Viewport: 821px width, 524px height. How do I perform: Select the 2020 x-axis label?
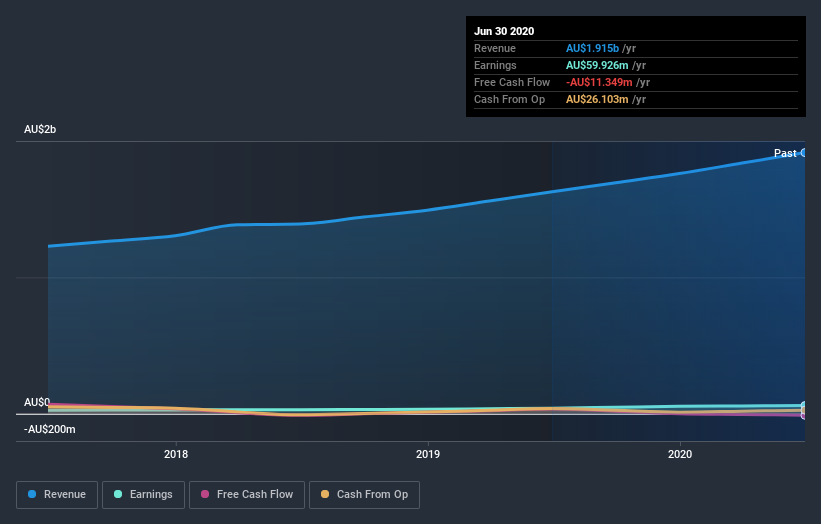coord(680,454)
